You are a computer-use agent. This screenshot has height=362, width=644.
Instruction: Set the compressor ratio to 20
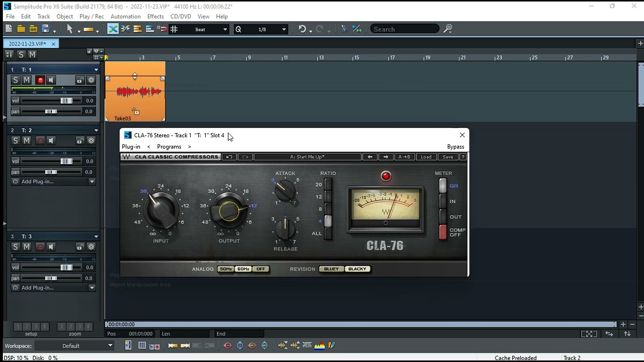328,185
